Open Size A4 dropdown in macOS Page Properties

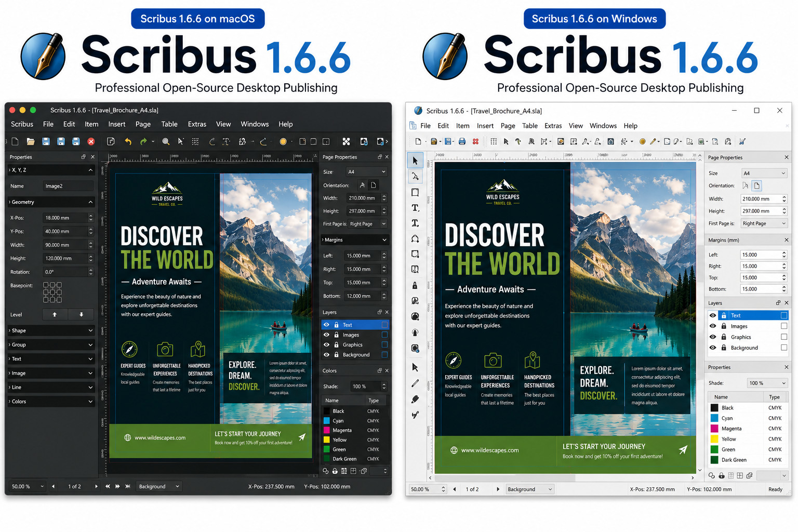[367, 171]
